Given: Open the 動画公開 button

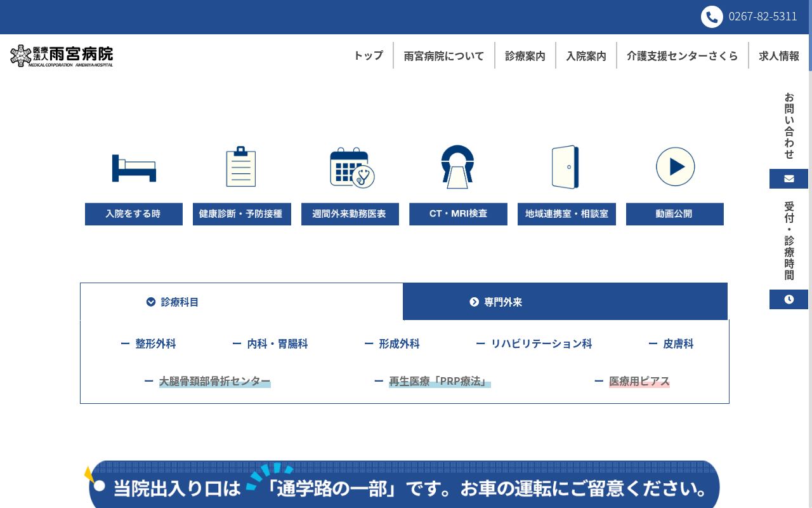Looking at the screenshot, I should coord(675,214).
